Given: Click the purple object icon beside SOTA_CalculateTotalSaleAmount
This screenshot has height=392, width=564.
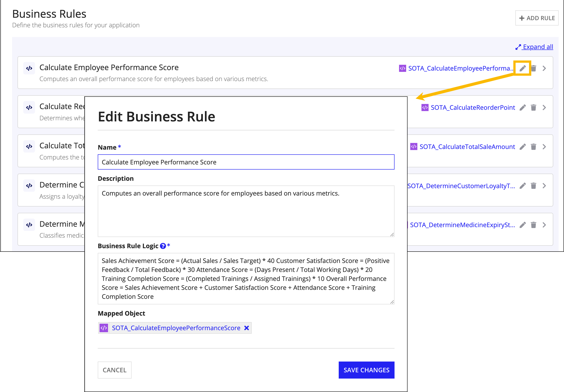Looking at the screenshot, I should [x=414, y=146].
